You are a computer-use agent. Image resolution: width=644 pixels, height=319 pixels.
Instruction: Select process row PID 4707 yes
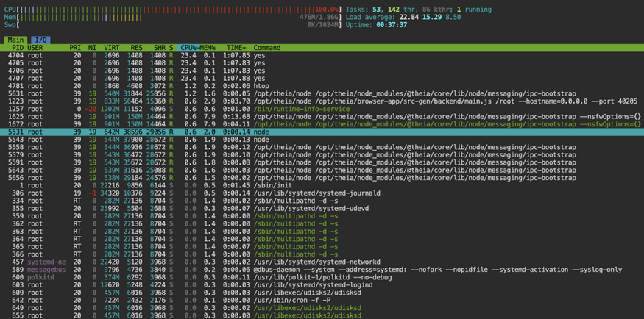[x=322, y=79]
